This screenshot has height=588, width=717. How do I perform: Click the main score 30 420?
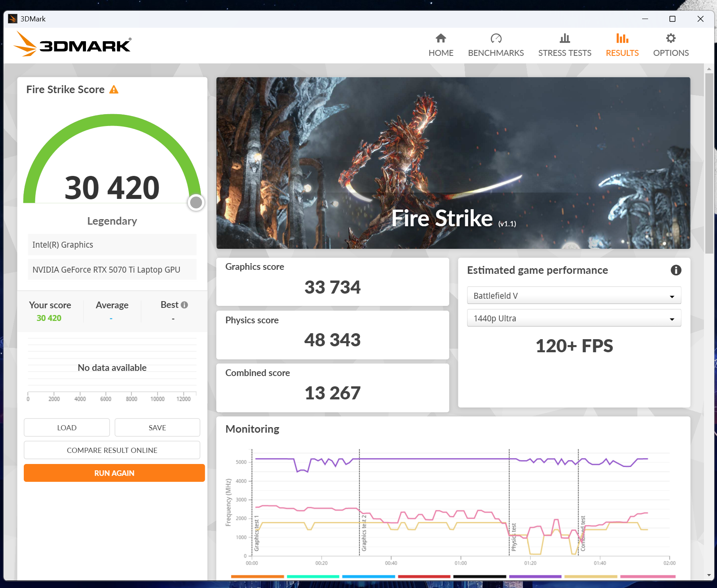(112, 188)
